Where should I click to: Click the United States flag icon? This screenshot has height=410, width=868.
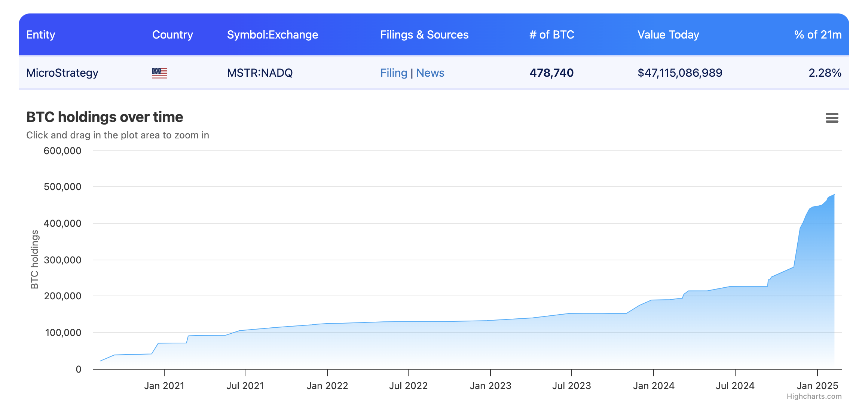[x=160, y=73]
